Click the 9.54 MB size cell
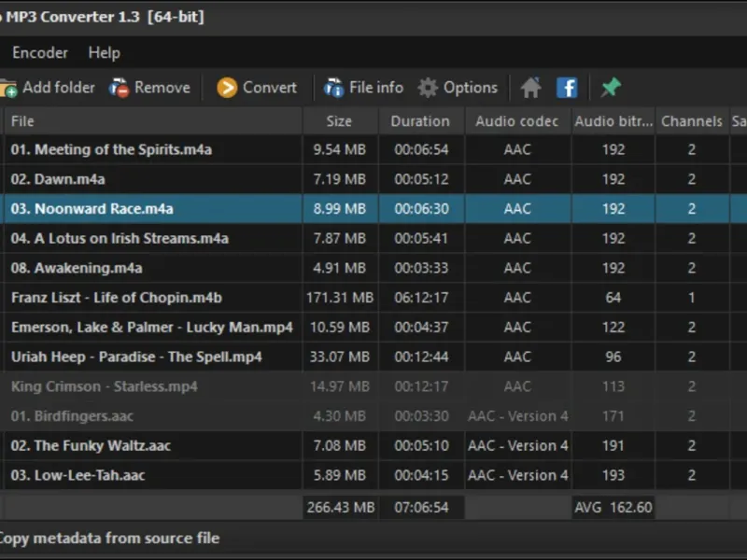The image size is (747, 560). 340,149
